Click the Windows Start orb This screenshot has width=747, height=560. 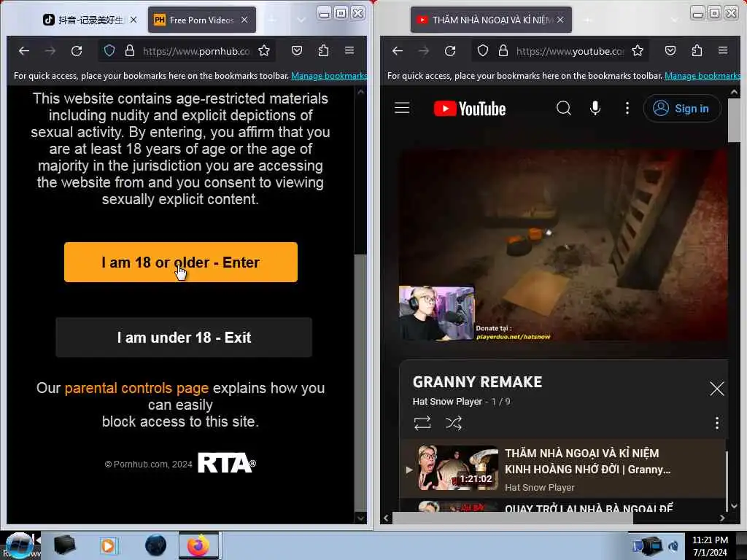tap(19, 545)
